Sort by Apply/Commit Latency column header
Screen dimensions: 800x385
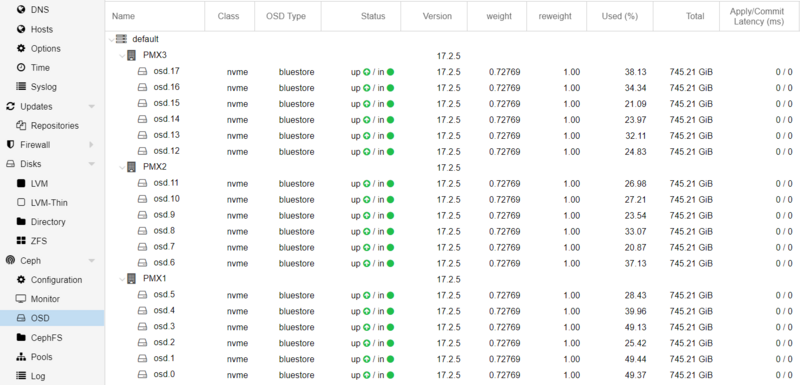click(x=760, y=16)
